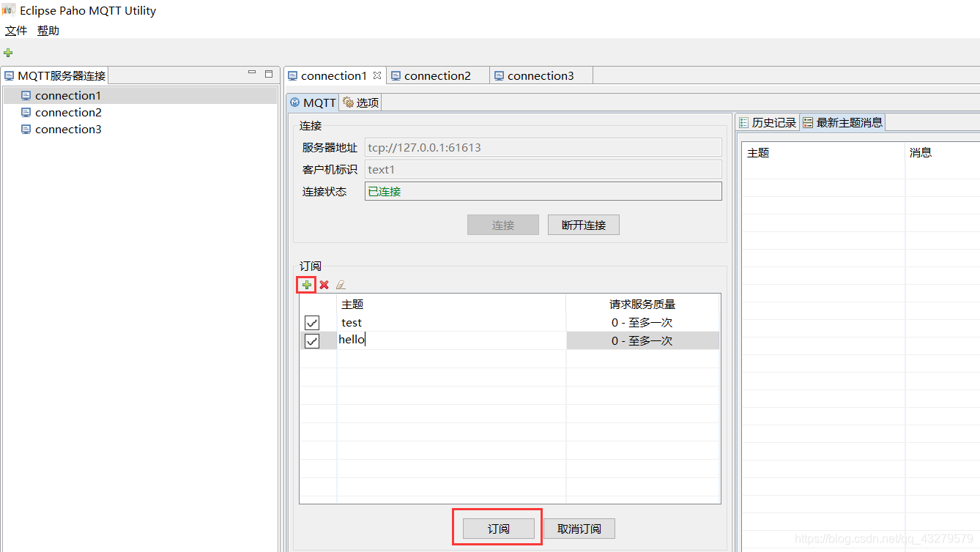Image resolution: width=980 pixels, height=552 pixels.
Task: Uncheck the test topic checkbox
Action: tap(312, 323)
